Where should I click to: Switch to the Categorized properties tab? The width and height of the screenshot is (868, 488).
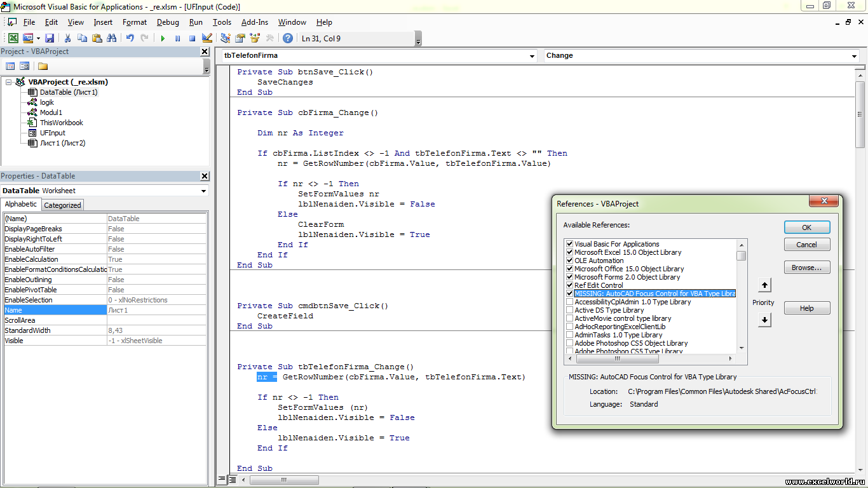pos(62,205)
